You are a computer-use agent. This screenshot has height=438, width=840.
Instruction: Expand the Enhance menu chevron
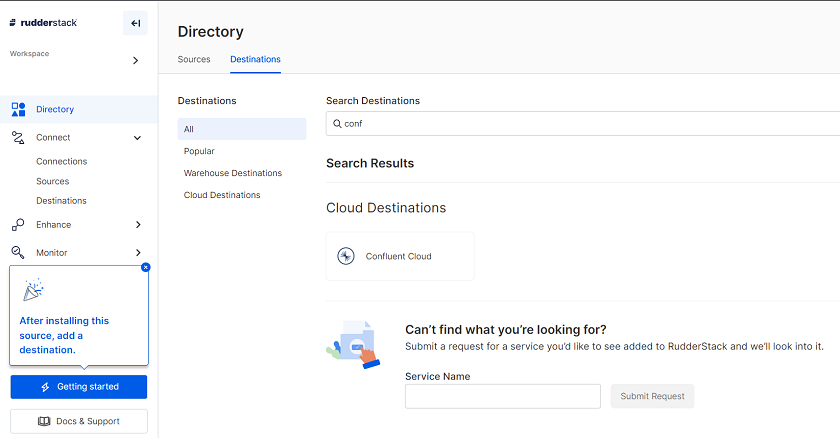pos(138,225)
